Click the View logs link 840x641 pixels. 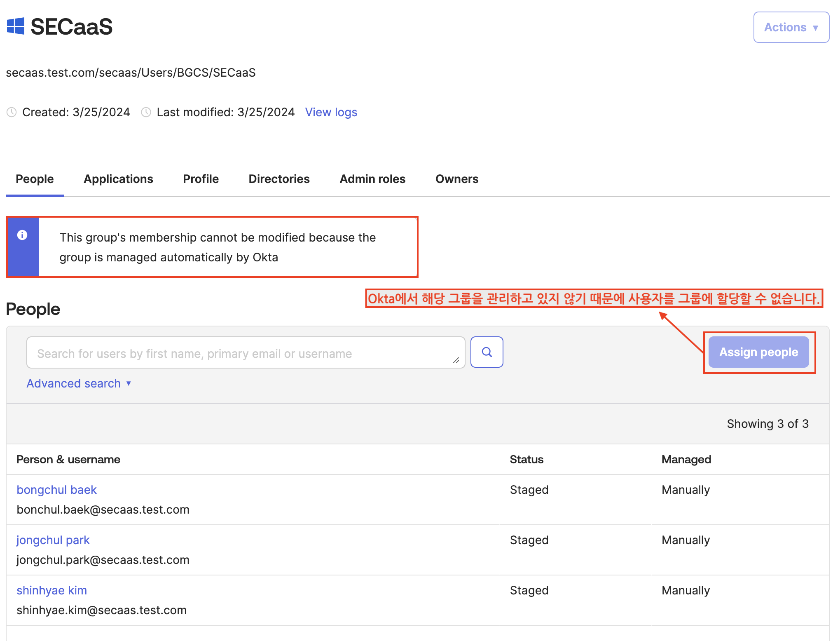point(331,112)
